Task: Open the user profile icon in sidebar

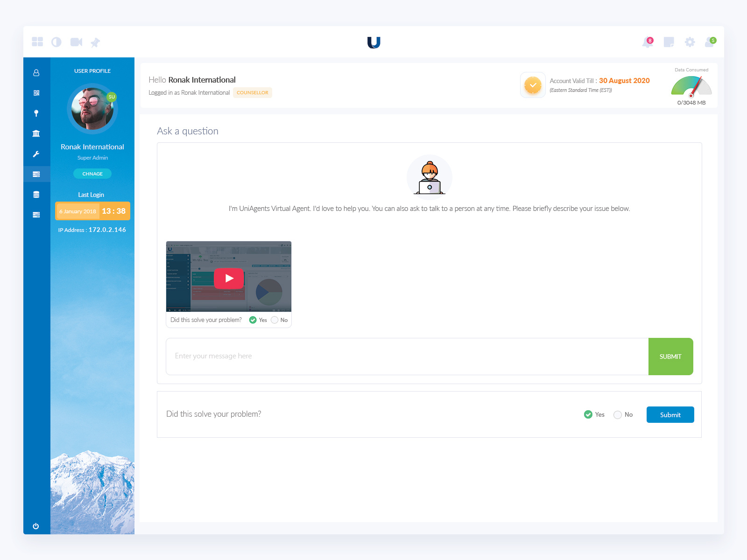Action: tap(36, 73)
